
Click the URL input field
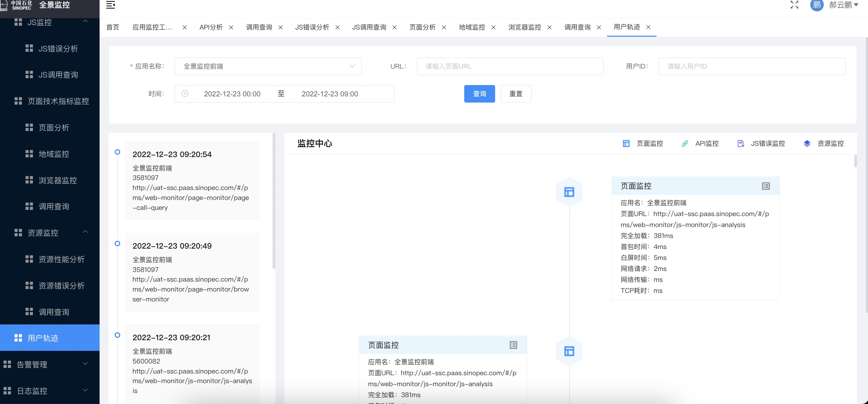510,66
